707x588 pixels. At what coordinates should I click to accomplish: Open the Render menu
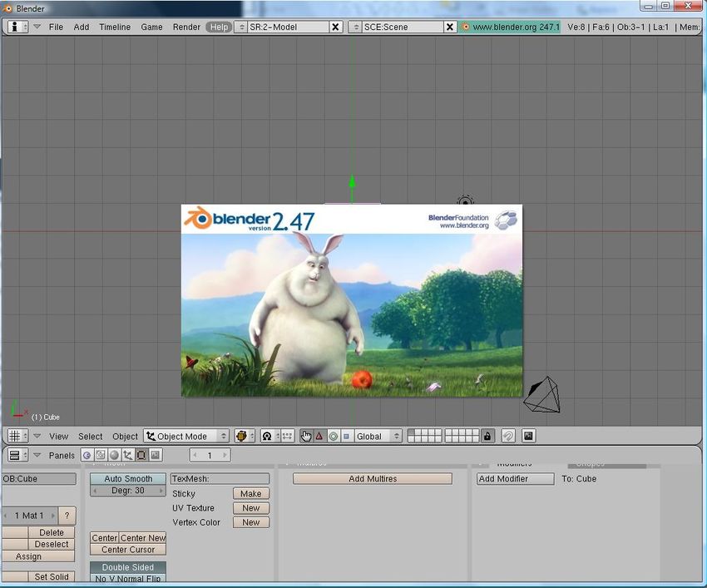coord(186,27)
